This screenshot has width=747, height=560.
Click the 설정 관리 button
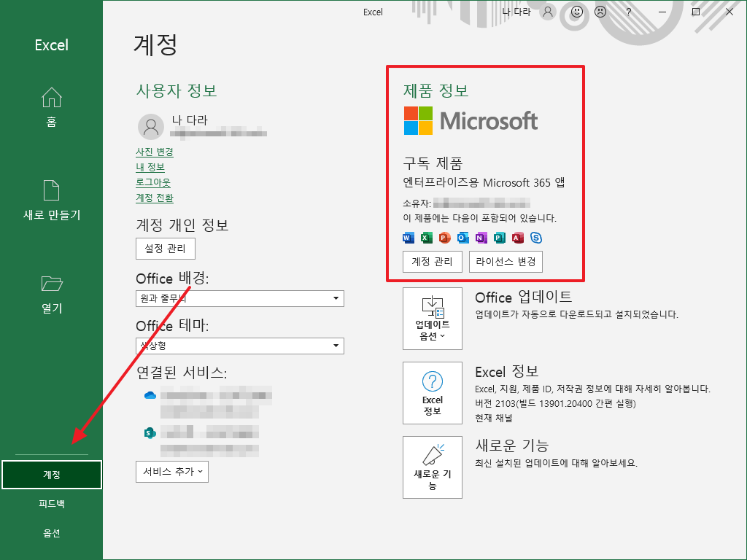[166, 249]
